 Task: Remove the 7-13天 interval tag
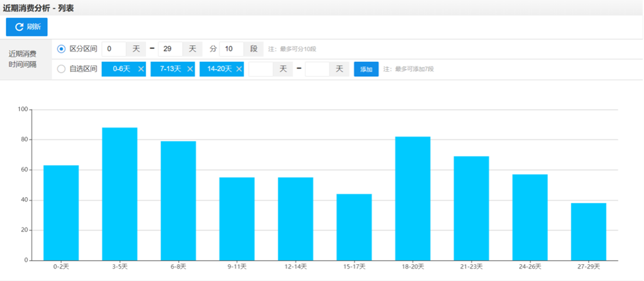[190, 69]
